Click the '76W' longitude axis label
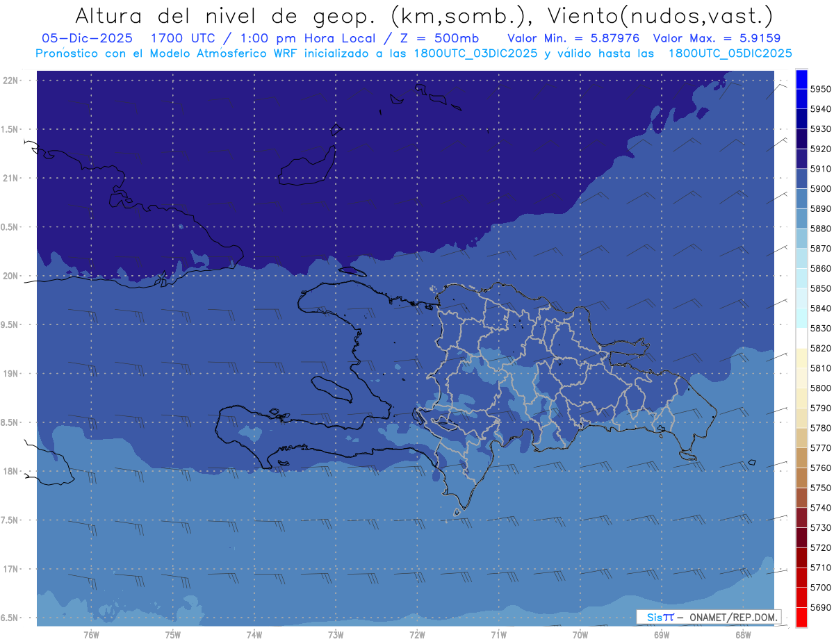The height and width of the screenshot is (644, 834). 91,634
